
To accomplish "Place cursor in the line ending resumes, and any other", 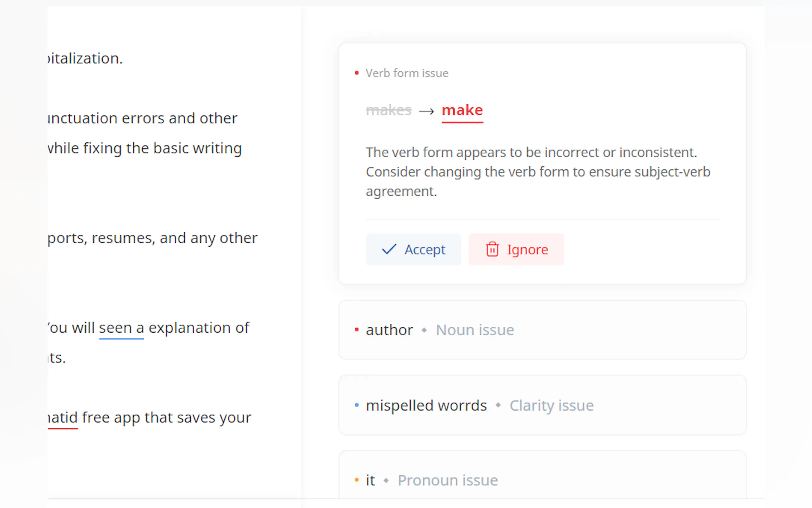I will point(152,238).
